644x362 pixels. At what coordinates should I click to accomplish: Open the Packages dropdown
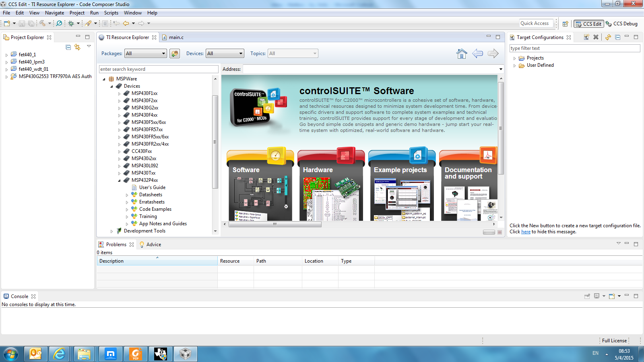click(146, 53)
